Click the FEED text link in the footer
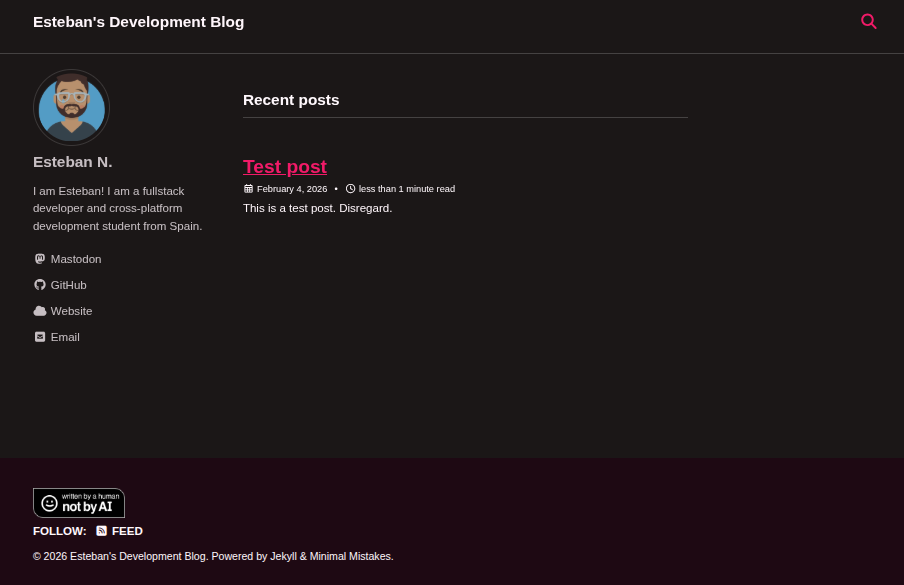The height and width of the screenshot is (585, 904). (127, 531)
